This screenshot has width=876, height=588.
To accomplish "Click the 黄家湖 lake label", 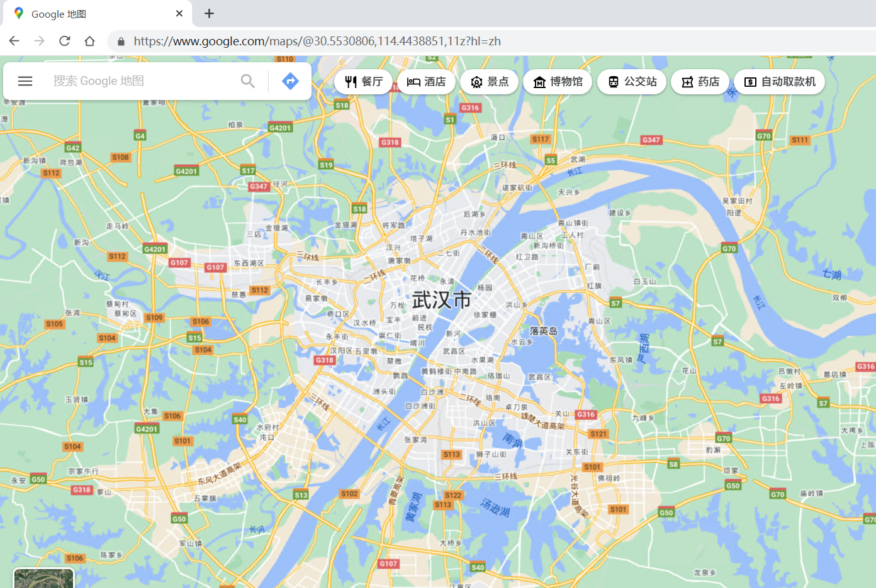I will point(412,508).
